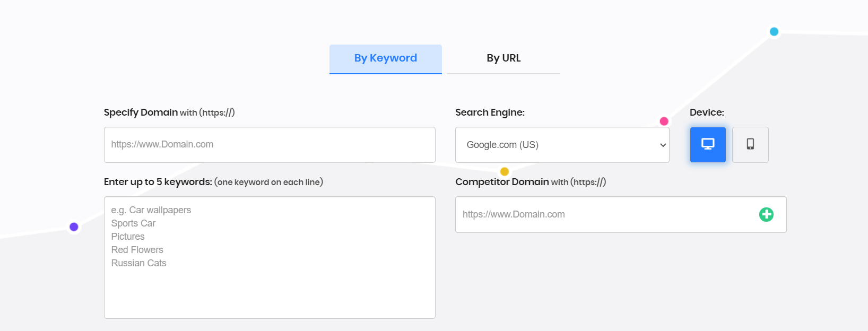Click the 'Search Engine:' label
This screenshot has width=868, height=331.
pyautogui.click(x=490, y=112)
